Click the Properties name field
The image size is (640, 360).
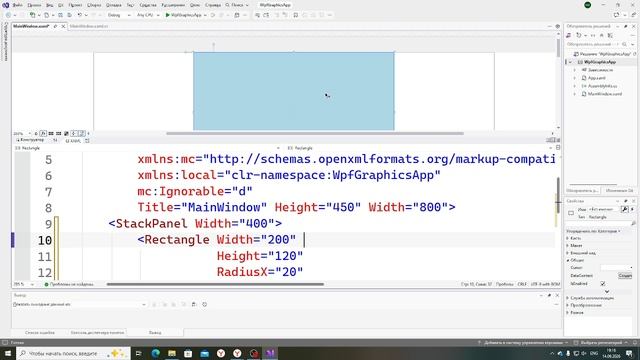click(603, 209)
